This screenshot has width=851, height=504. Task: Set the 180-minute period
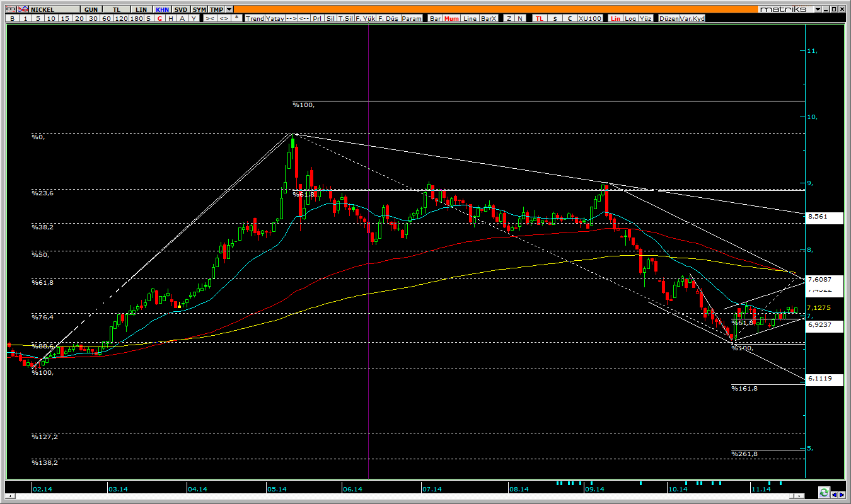point(136,18)
